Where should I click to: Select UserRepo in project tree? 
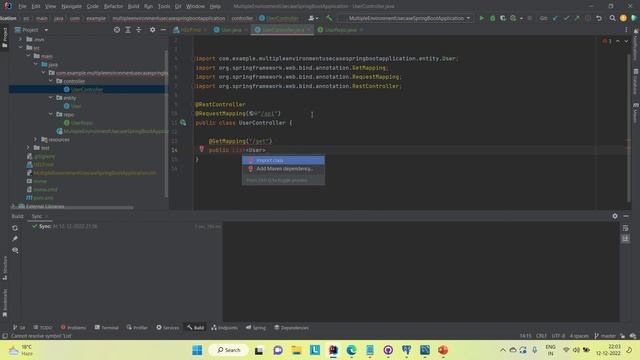81,122
